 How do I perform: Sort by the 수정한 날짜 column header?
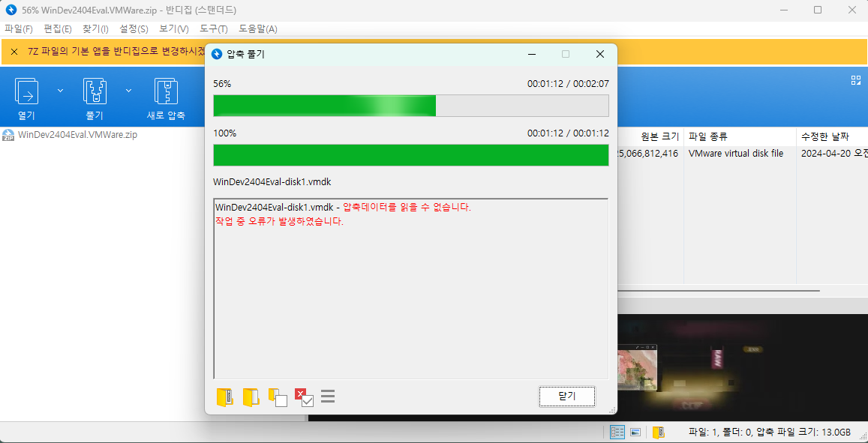click(824, 136)
